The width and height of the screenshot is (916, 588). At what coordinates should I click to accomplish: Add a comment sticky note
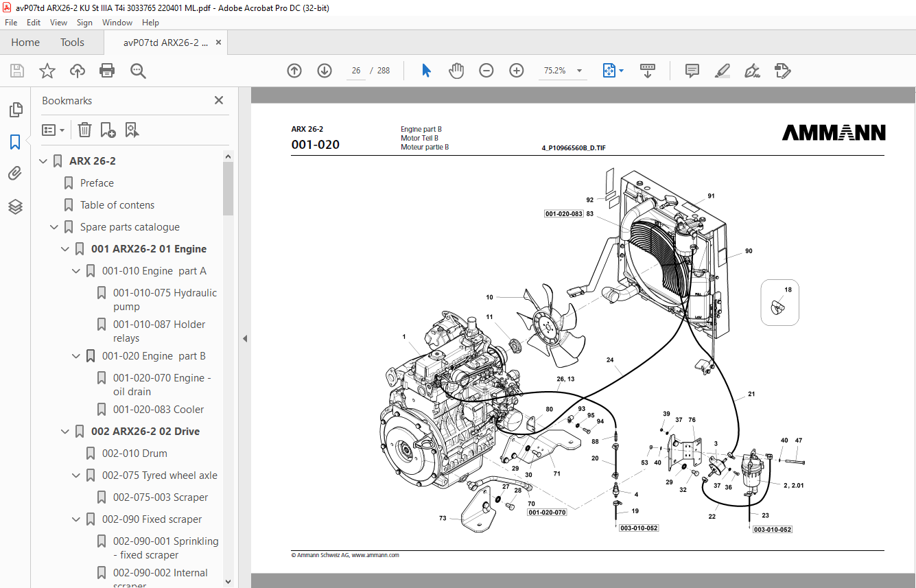click(x=692, y=71)
